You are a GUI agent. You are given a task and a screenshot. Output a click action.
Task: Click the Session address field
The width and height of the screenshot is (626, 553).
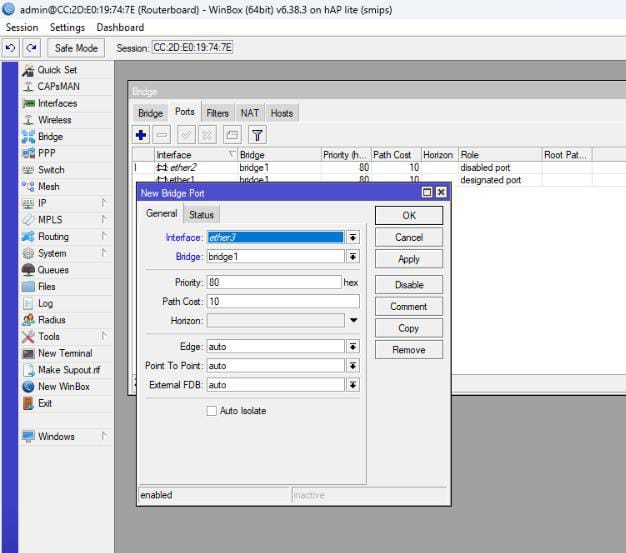click(x=192, y=48)
